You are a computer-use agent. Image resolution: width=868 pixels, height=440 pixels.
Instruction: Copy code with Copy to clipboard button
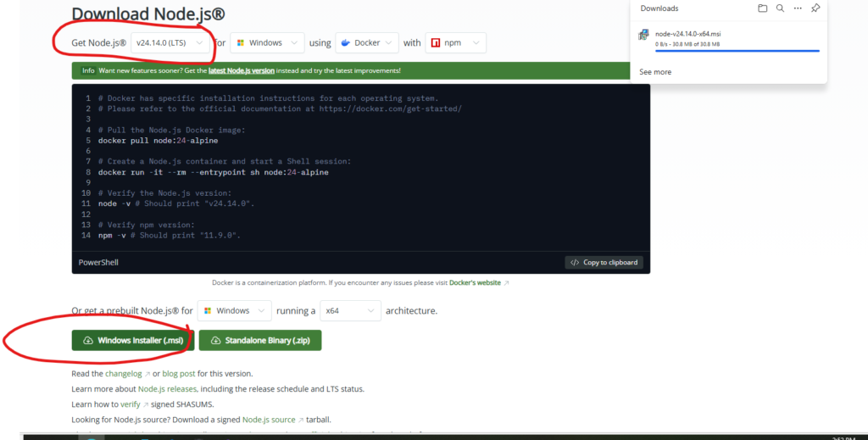pyautogui.click(x=604, y=263)
